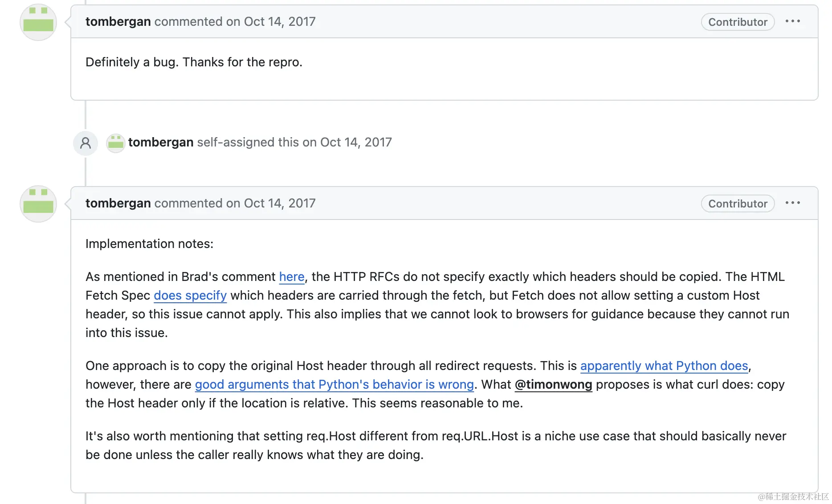Click the date on "Implementation notes" comment
Screen dimensions: 832x504
coord(280,203)
